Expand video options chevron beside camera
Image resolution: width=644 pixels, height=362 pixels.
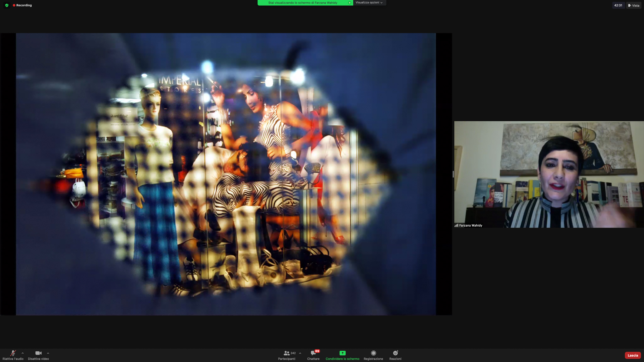coord(48,353)
